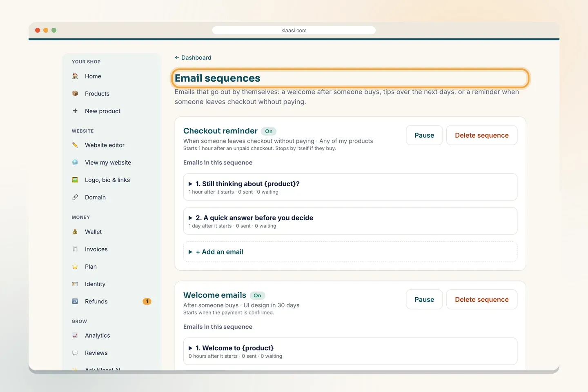Click the 'Email sequences' heading

218,78
